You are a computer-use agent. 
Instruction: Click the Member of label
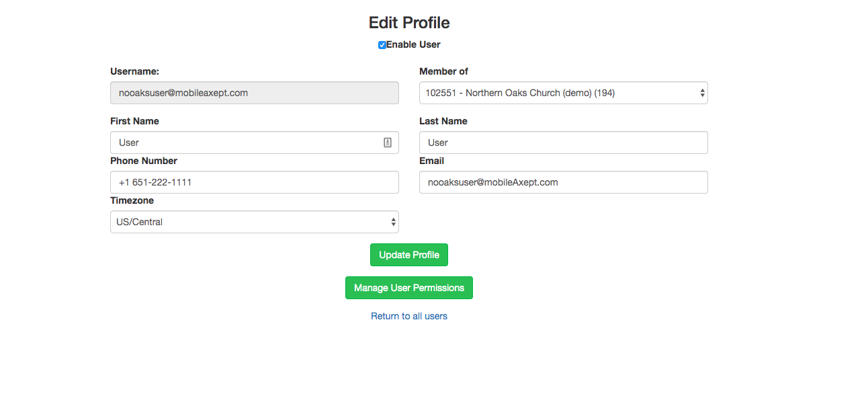point(443,71)
